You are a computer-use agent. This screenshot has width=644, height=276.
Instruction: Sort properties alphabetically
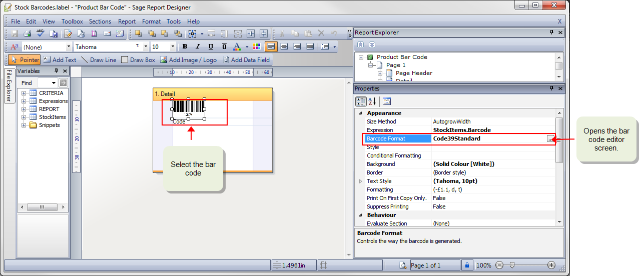pos(372,101)
